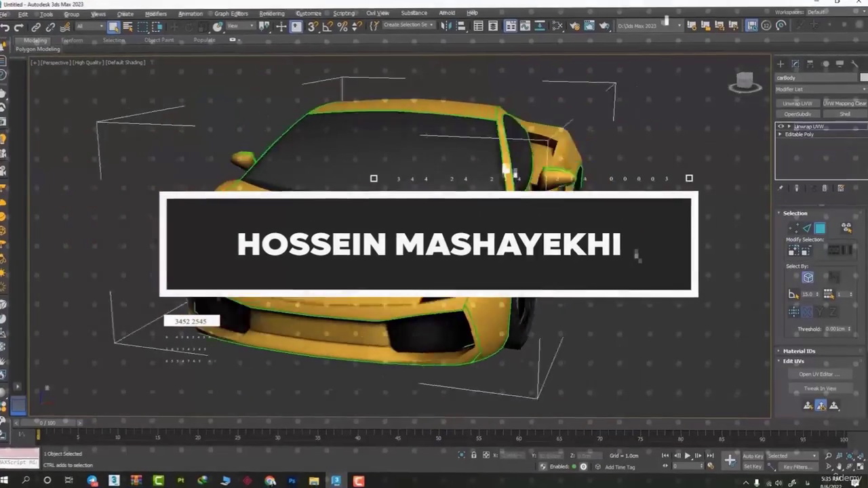Activate Select and Link chain icon
The image size is (868, 488).
point(36,27)
